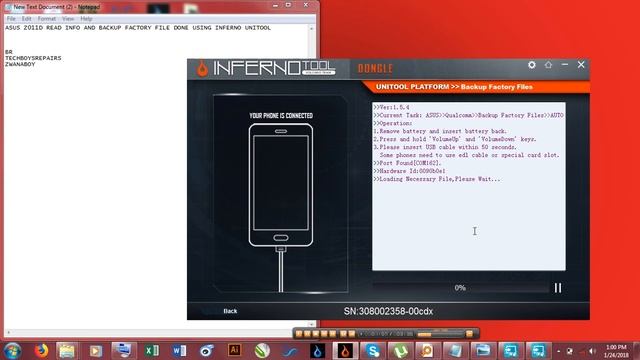Open the Windows Start menu
Image resolution: width=640 pixels, height=360 pixels.
pos(12,351)
